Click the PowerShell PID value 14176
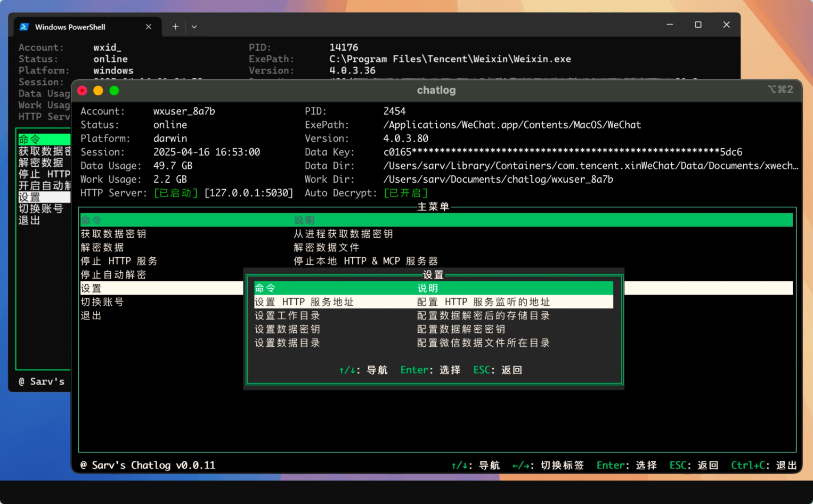The image size is (813, 504). (344, 47)
